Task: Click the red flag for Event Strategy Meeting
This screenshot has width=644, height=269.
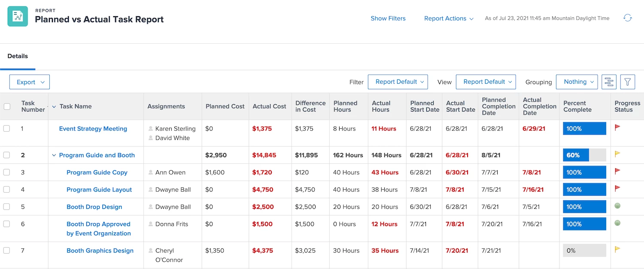Action: tap(617, 127)
